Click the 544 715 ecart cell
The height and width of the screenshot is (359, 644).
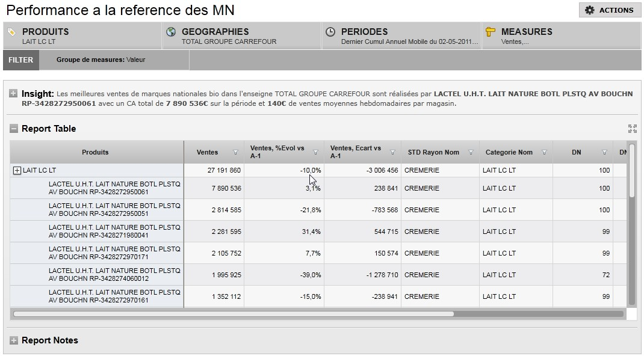tap(363, 232)
